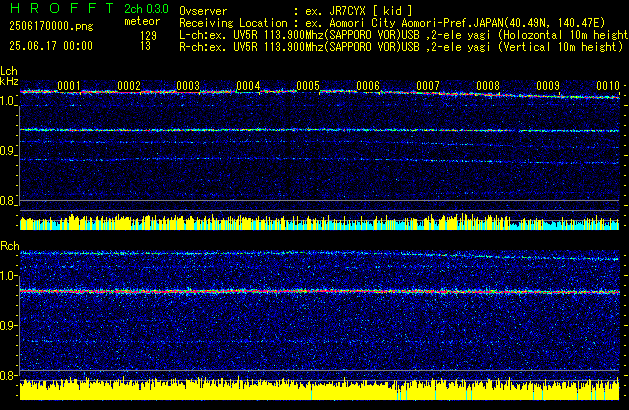Click the Lch channel label

(x=9, y=71)
